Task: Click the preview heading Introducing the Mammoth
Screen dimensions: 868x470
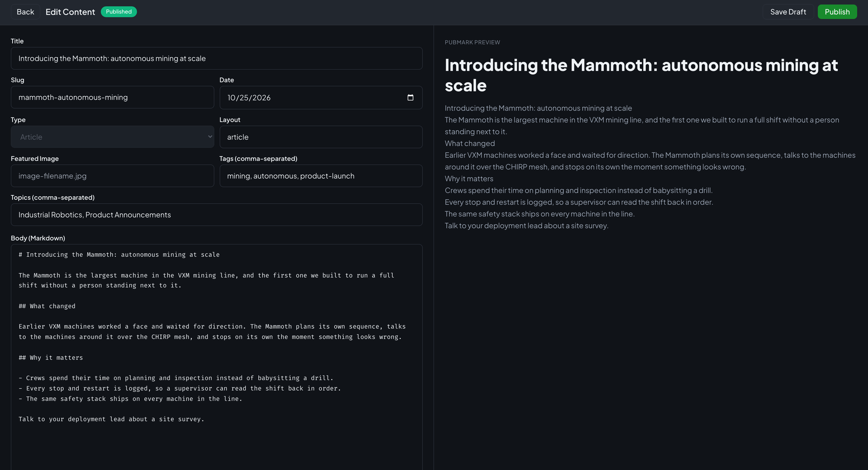Action: [641, 75]
